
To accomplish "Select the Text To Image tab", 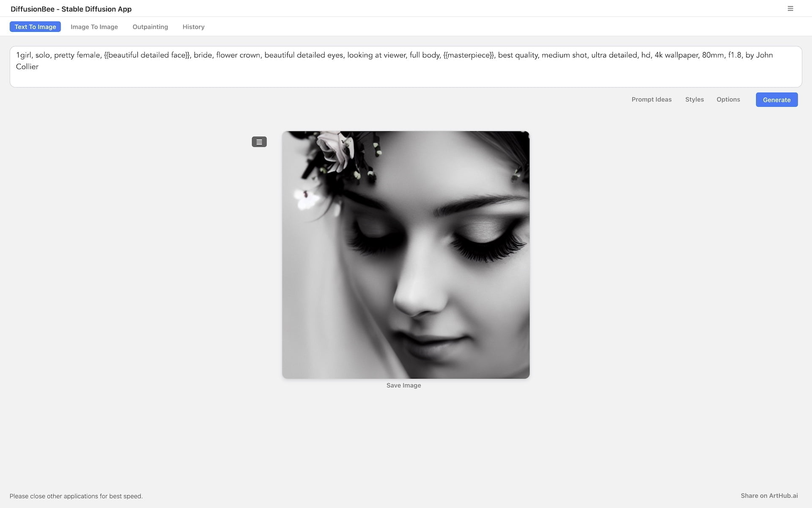I will point(35,27).
